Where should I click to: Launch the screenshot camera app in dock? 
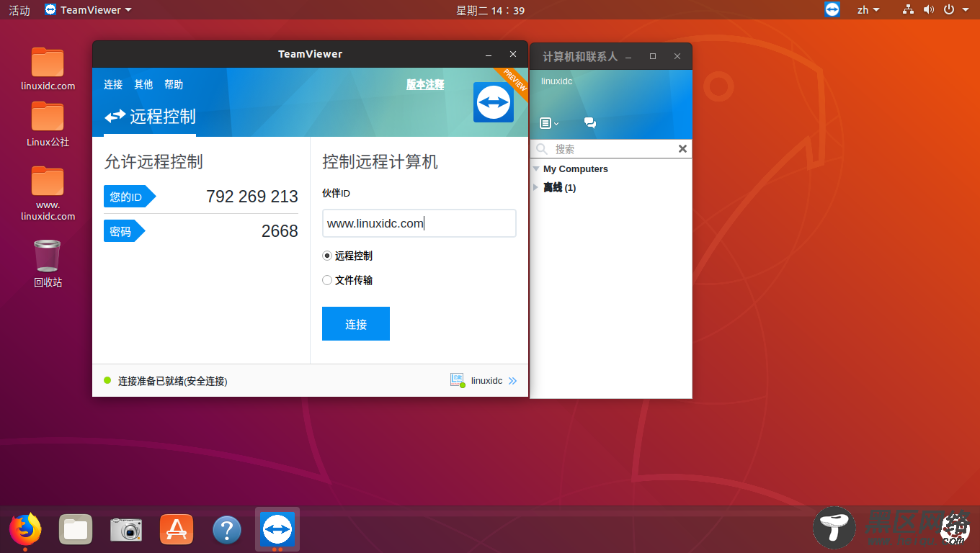pos(126,530)
